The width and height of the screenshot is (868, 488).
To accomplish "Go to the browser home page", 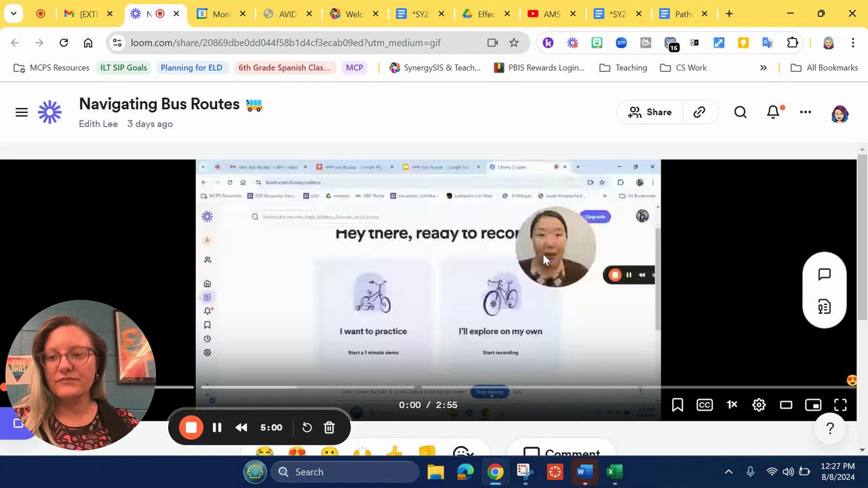I will tap(88, 43).
